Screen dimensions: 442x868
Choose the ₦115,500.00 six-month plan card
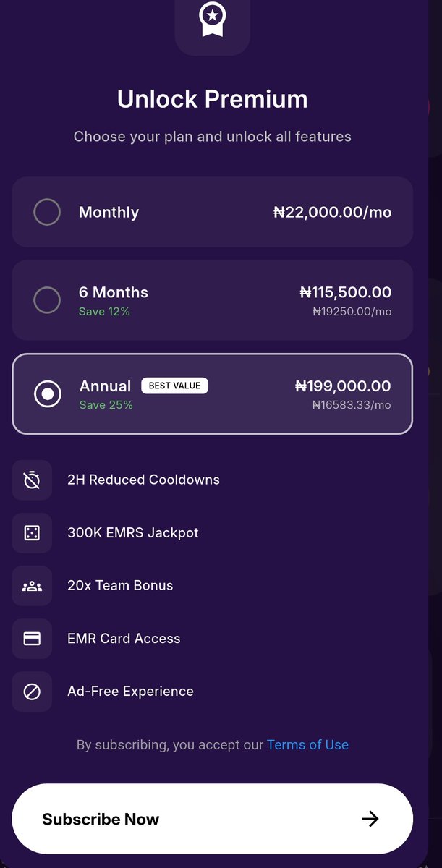click(x=212, y=300)
